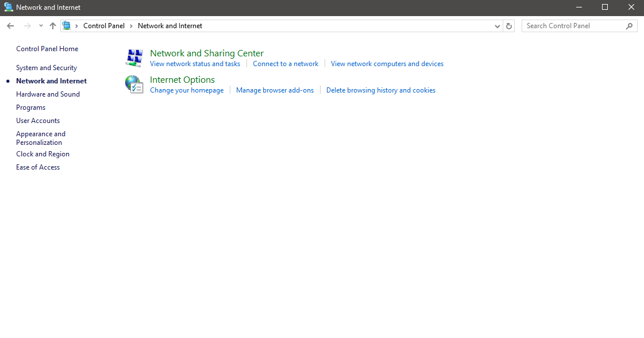Select Change your homepage link

point(187,90)
